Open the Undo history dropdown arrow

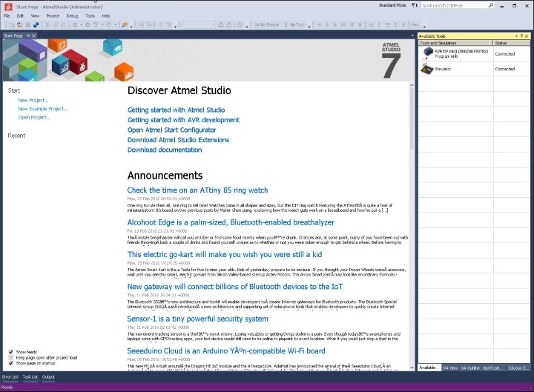[x=102, y=25]
